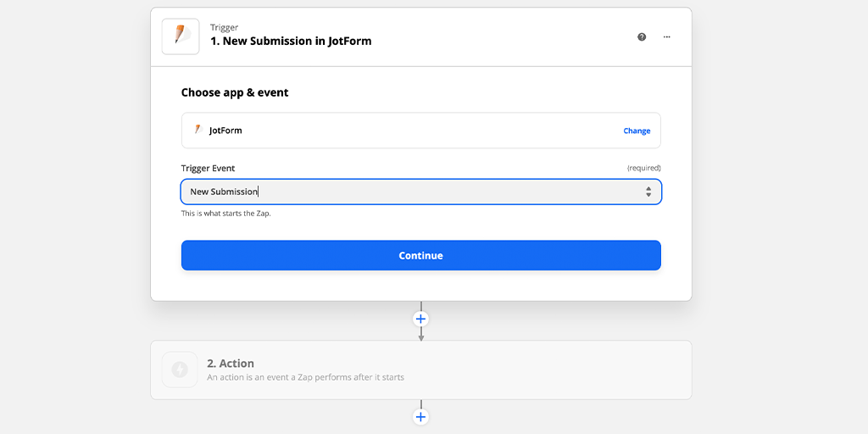868x434 pixels.
Task: Click the step title New Submission in JotForm
Action: (x=291, y=42)
